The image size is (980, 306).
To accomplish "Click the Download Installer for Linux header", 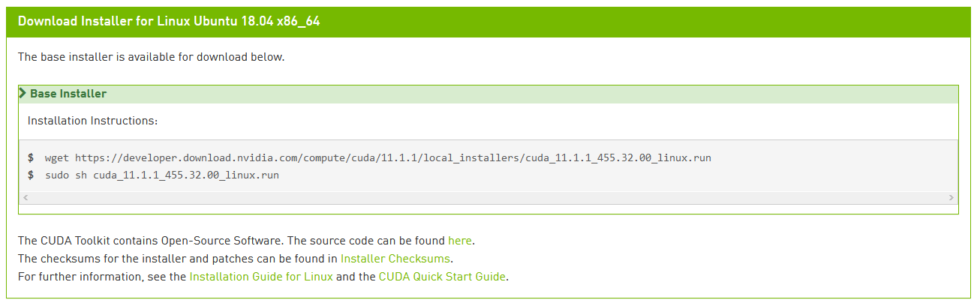I will pyautogui.click(x=169, y=21).
